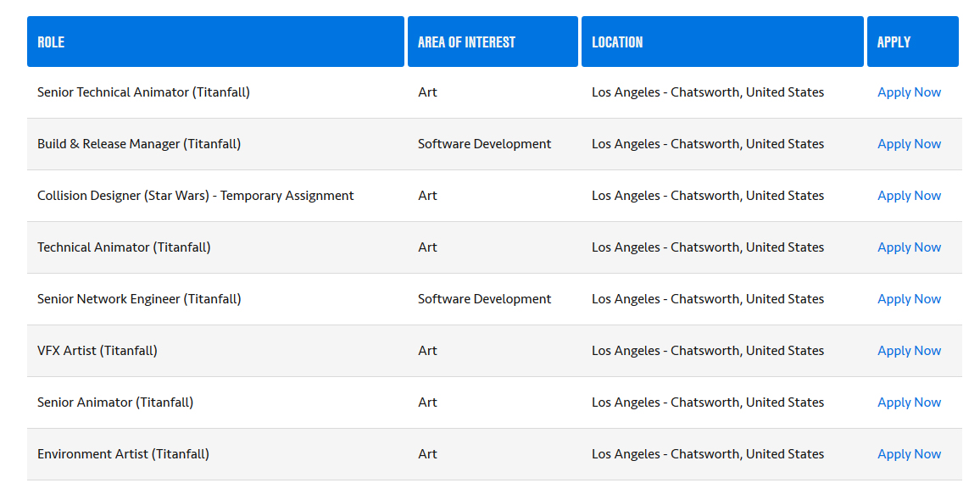This screenshot has height=494, width=980.
Task: Apply Now for Technical Animator (Titanfall) row
Action: coord(909,248)
